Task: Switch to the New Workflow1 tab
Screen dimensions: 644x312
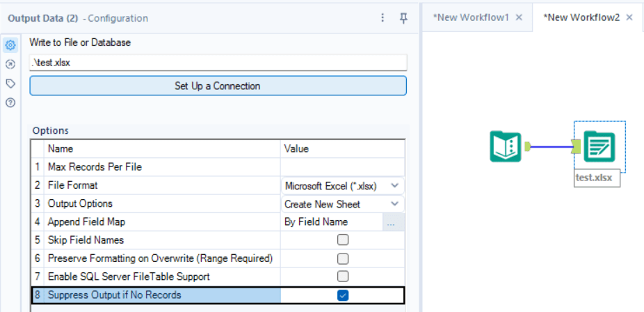Action: point(471,17)
